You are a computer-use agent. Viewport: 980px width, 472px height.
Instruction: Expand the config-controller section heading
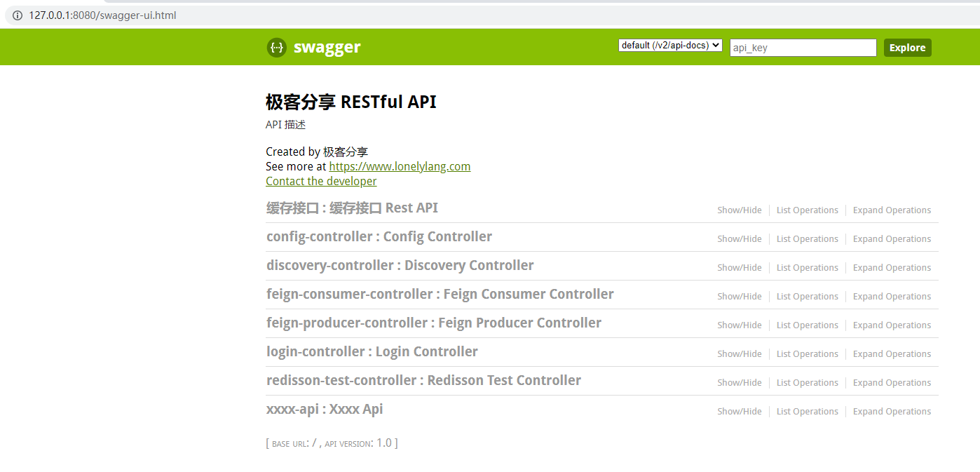pyautogui.click(x=379, y=237)
